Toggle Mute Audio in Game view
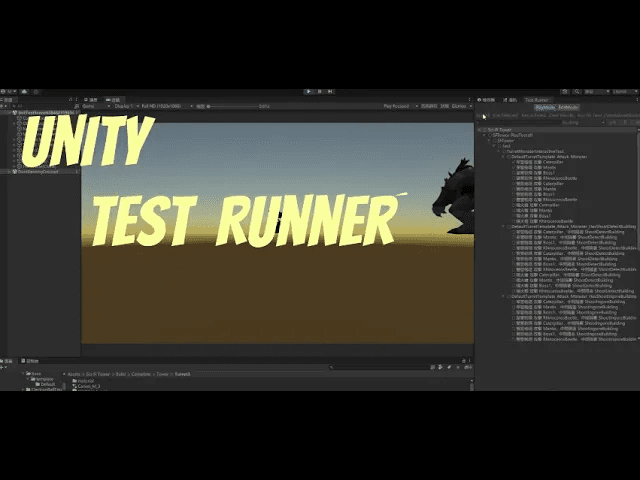This screenshot has width=640, height=480. click(x=430, y=106)
